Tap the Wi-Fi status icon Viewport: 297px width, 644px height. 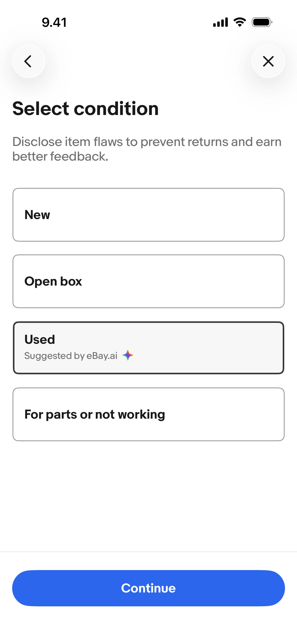pyautogui.click(x=240, y=22)
